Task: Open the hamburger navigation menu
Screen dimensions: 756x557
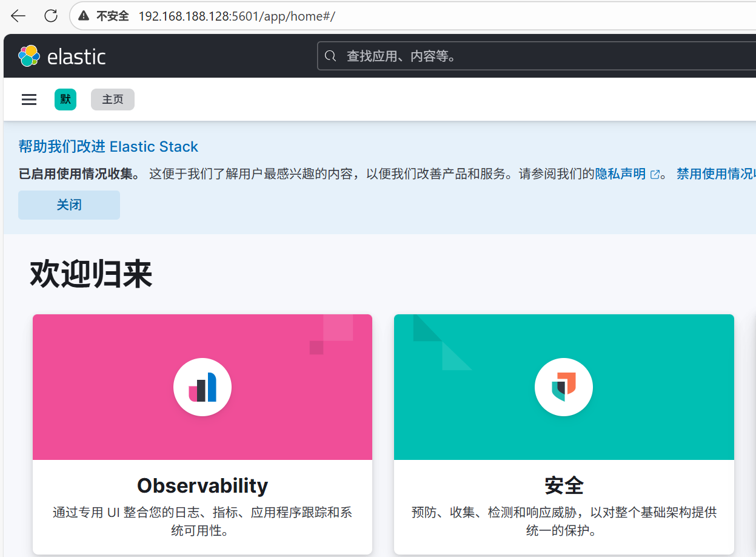Action: tap(29, 100)
